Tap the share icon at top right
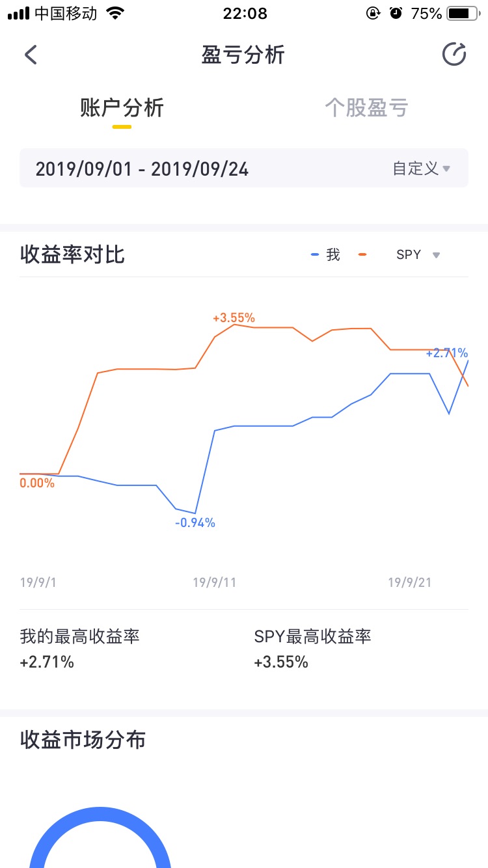Screen dimensions: 488x868 454,55
